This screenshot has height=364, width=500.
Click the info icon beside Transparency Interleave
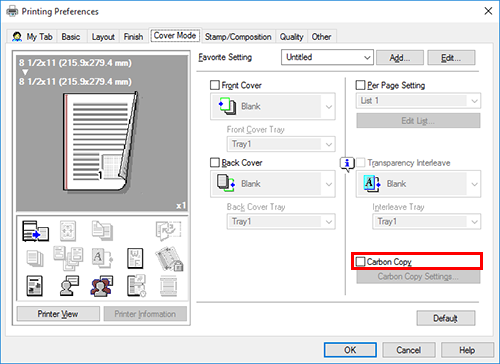pyautogui.click(x=347, y=164)
